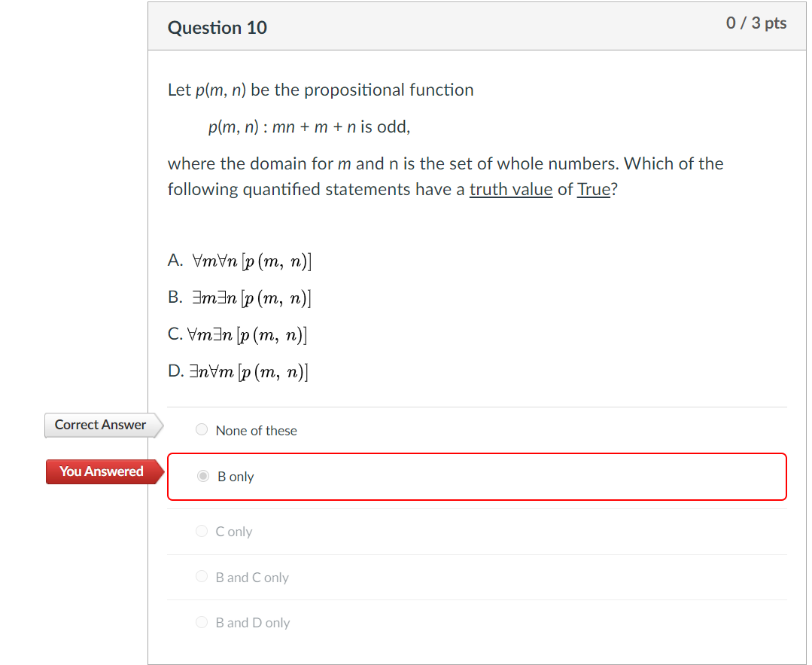Click the red "You Answered" badge
This screenshot has height=665, width=812.
click(x=102, y=471)
